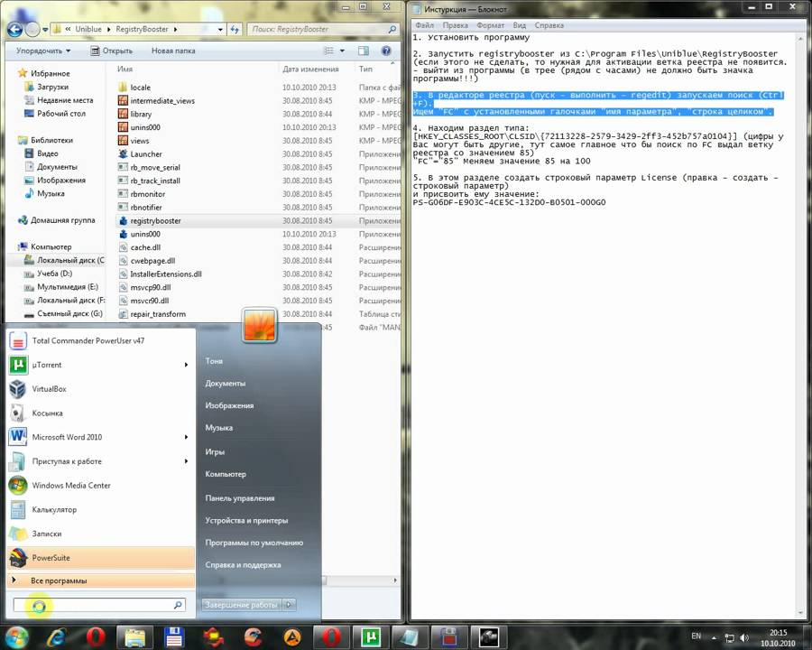
Task: Select the cache.dll file
Action: (x=145, y=247)
